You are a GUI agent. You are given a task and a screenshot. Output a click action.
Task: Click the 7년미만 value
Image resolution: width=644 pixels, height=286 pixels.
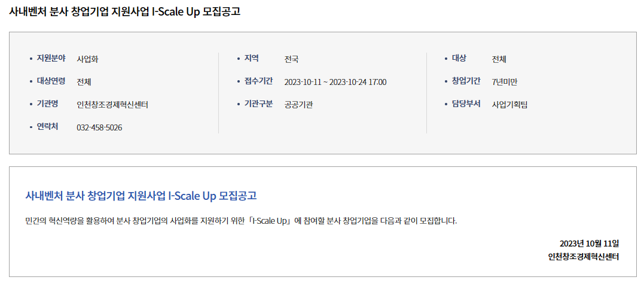[505, 82]
